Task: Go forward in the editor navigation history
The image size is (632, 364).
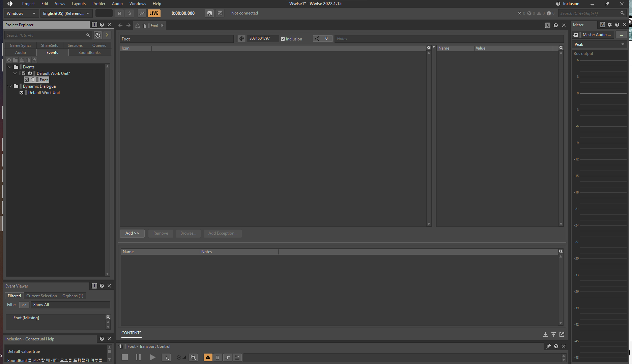Action: click(128, 25)
